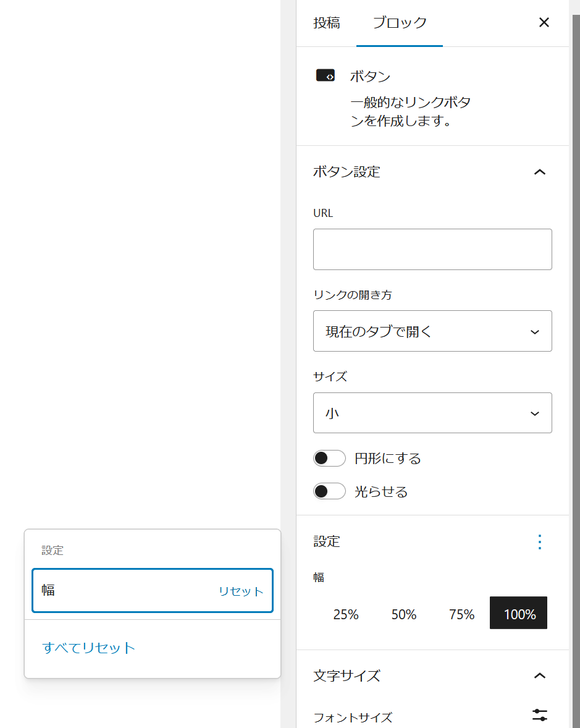The image size is (580, 728).
Task: Click the 幅 item in 設定 popup menu
Action: click(x=124, y=590)
